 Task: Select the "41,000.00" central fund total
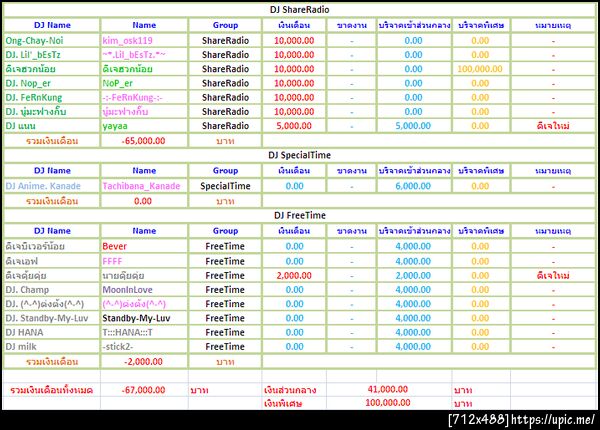click(x=388, y=389)
